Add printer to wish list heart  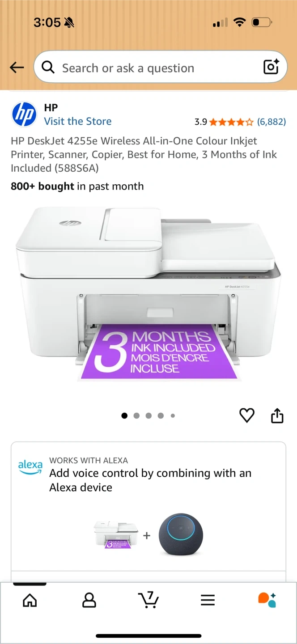pyautogui.click(x=247, y=415)
